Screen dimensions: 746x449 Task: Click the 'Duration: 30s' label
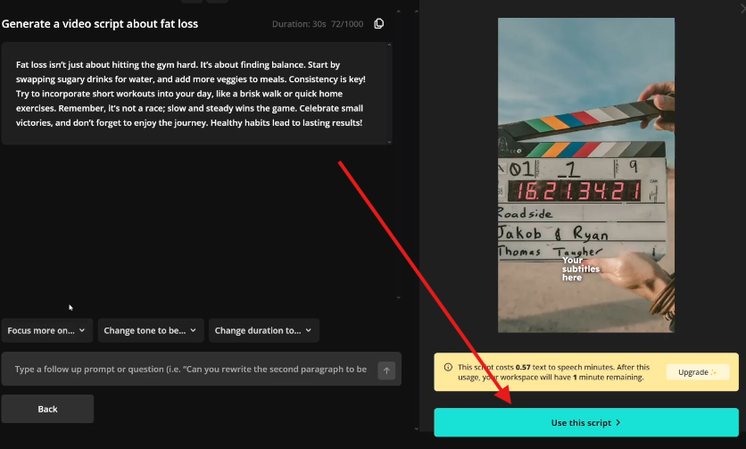tap(299, 24)
